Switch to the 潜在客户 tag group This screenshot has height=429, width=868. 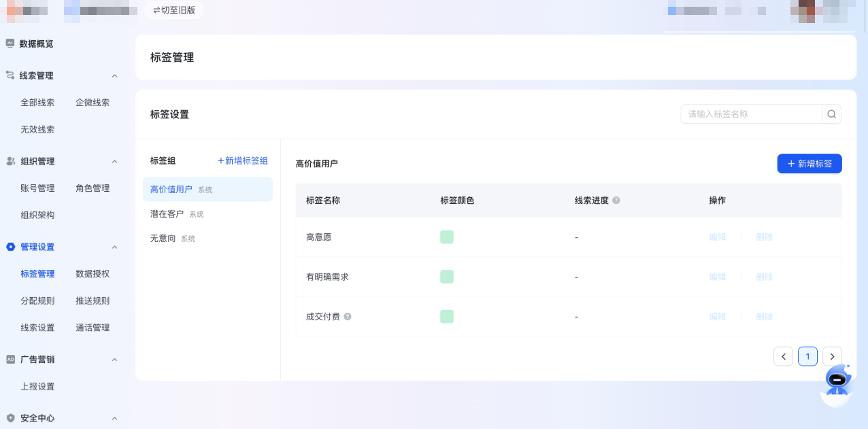click(x=168, y=213)
